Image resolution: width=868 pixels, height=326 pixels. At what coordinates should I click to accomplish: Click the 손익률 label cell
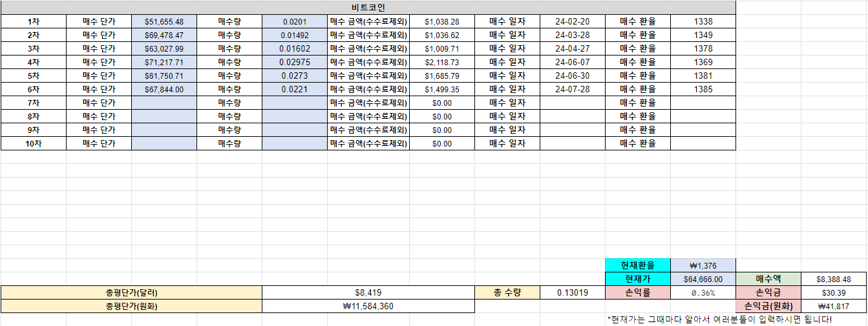(x=638, y=292)
